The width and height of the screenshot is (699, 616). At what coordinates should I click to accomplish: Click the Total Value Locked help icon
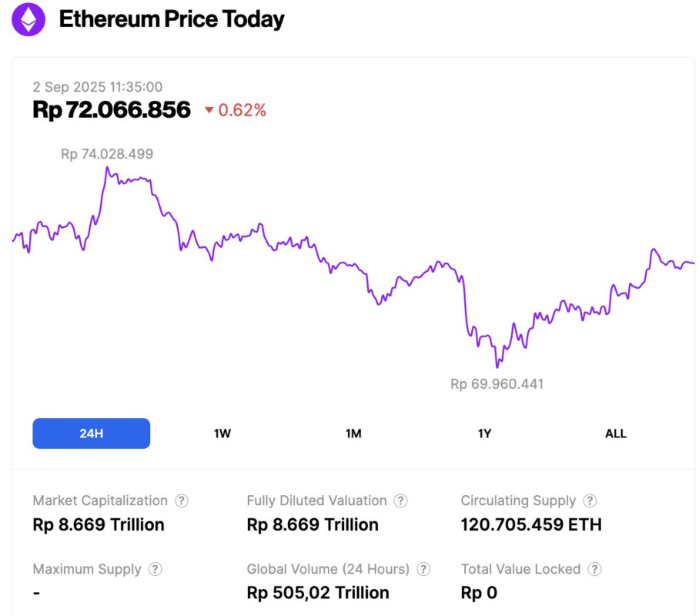pyautogui.click(x=594, y=569)
